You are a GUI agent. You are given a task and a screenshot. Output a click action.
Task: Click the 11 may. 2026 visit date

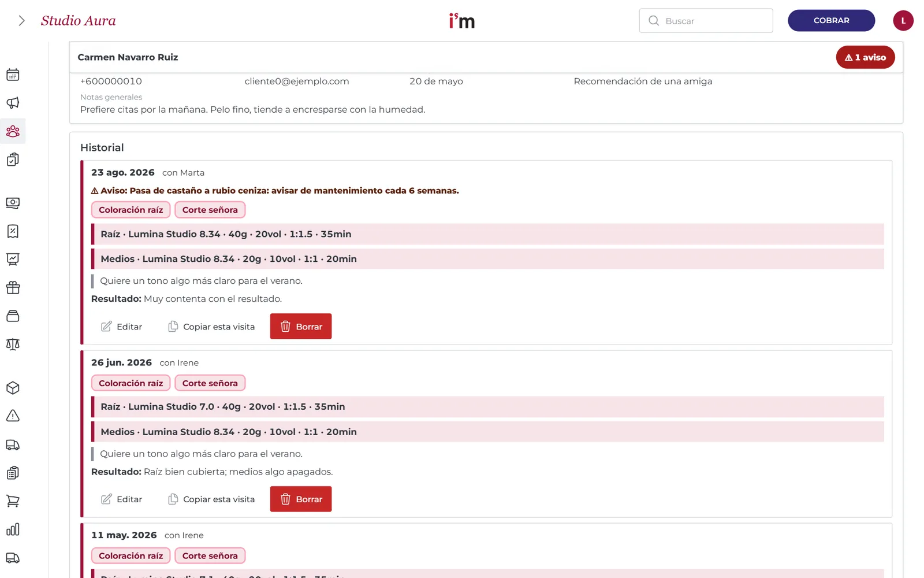coord(124,535)
